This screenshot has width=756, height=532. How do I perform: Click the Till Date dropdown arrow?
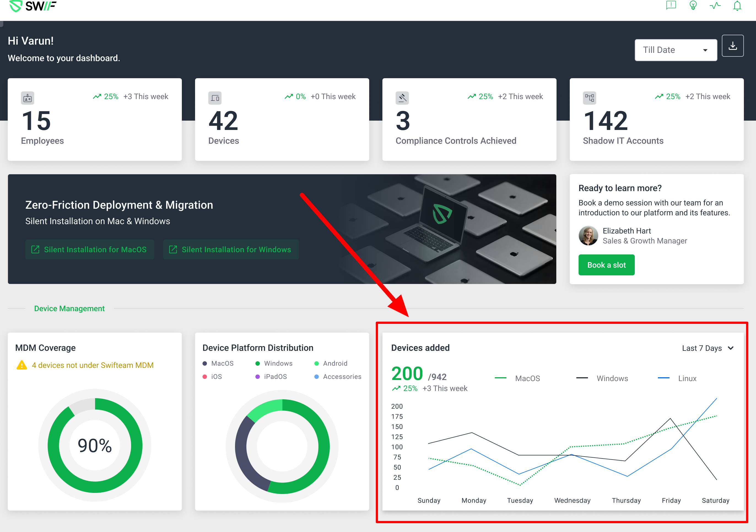coord(705,50)
